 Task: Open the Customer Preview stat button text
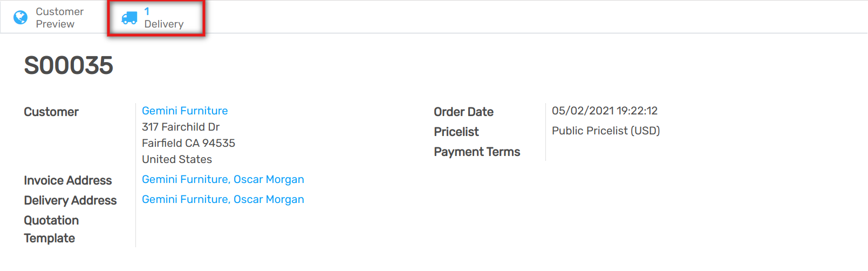coord(59,18)
